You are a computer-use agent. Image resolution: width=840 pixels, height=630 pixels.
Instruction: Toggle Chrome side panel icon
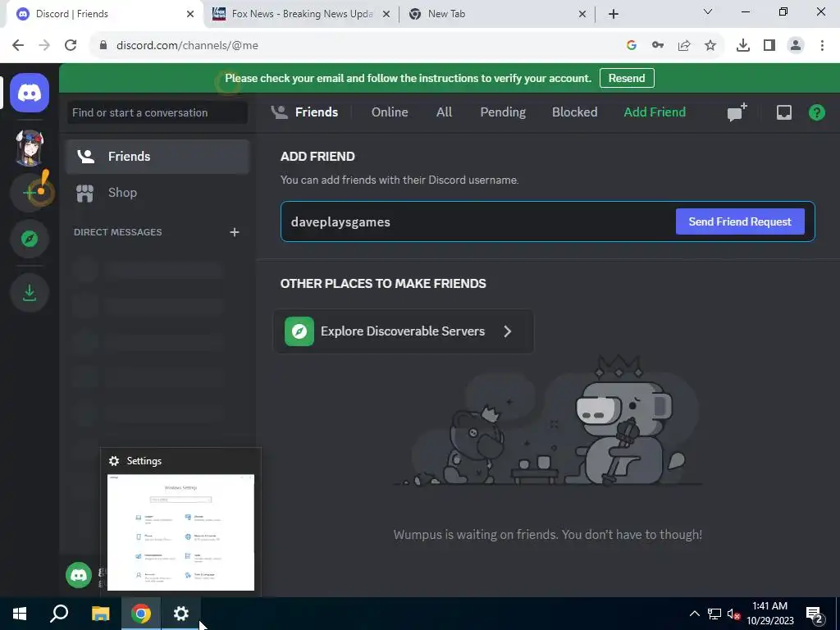[x=769, y=46]
